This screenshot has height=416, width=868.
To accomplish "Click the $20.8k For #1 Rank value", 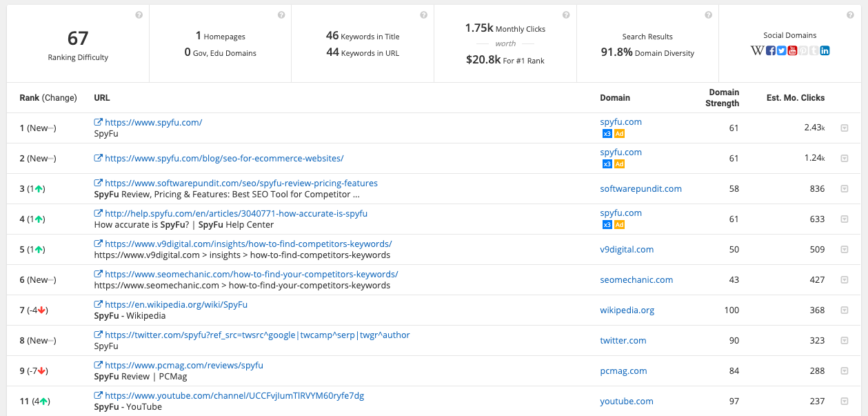I will tap(505, 60).
